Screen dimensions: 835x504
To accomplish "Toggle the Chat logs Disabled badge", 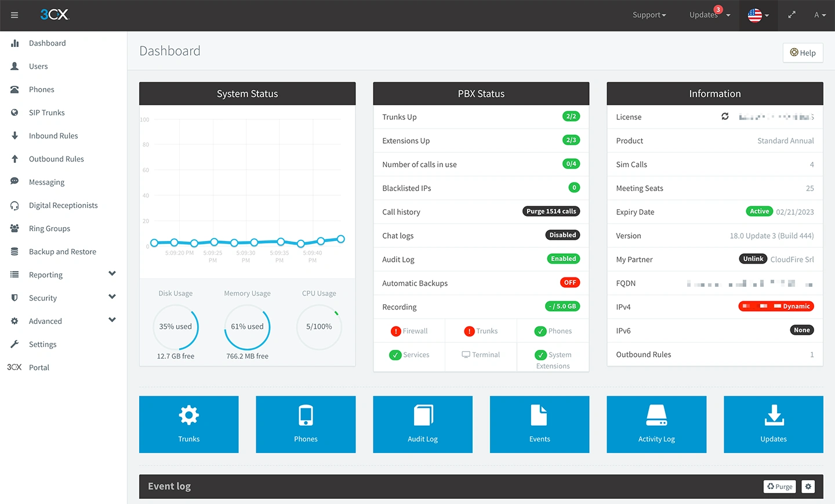I will [562, 235].
